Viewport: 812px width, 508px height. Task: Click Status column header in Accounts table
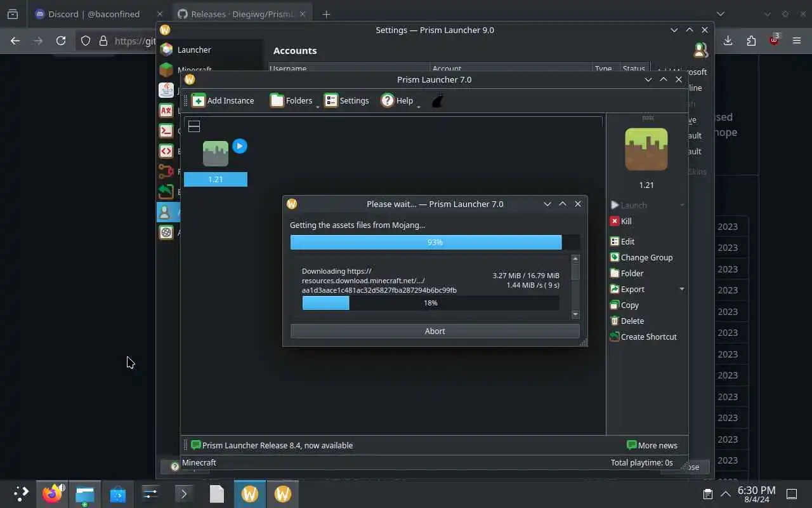634,69
